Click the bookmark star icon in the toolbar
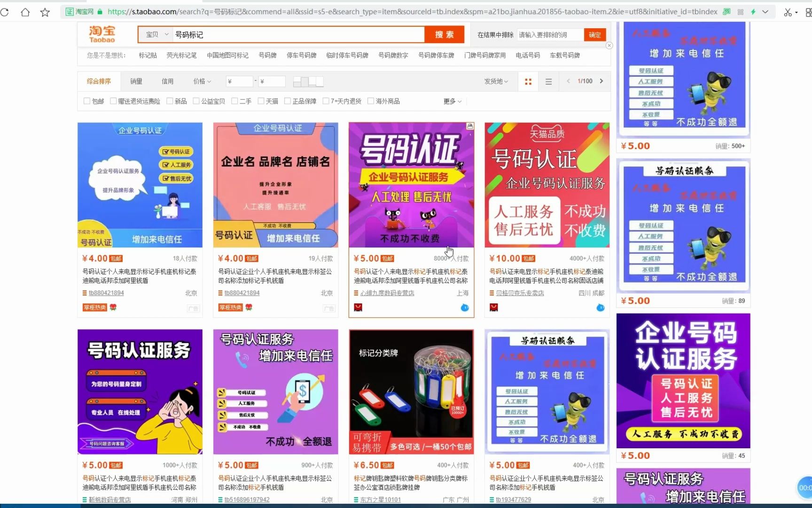This screenshot has height=508, width=812. click(45, 12)
